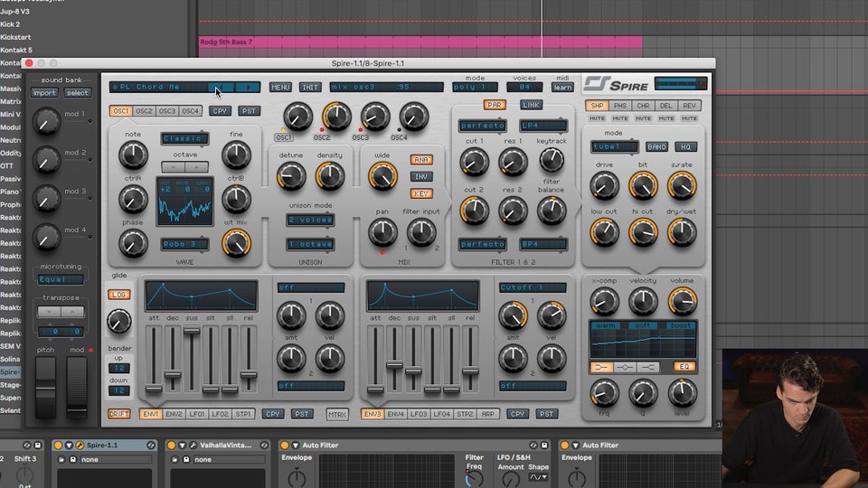Viewport: 868px width, 488px height.
Task: Click the ValhallaVintage preset save disk icon
Action: point(186,459)
